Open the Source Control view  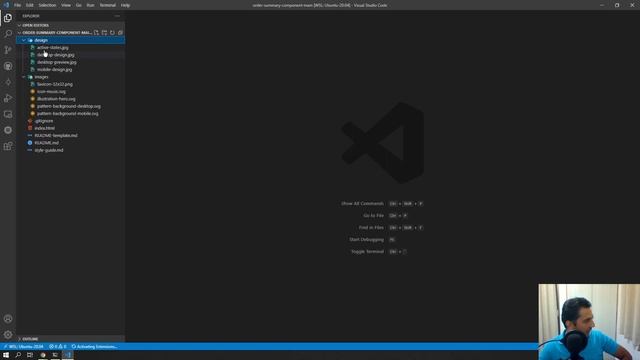8,50
